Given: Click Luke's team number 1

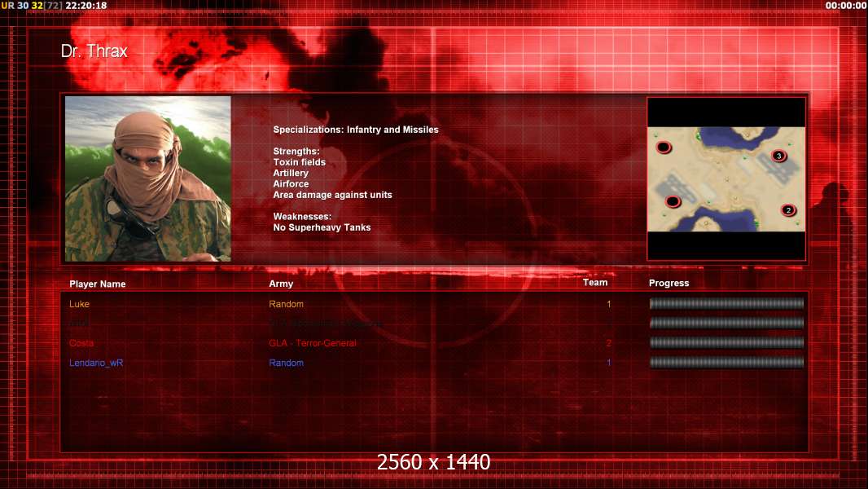Looking at the screenshot, I should coord(608,304).
